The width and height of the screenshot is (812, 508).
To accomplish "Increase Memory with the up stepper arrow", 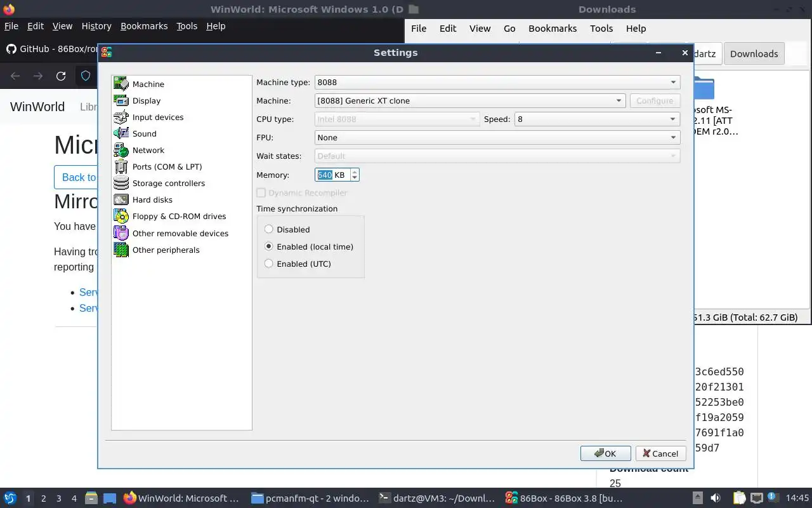I will tap(355, 171).
